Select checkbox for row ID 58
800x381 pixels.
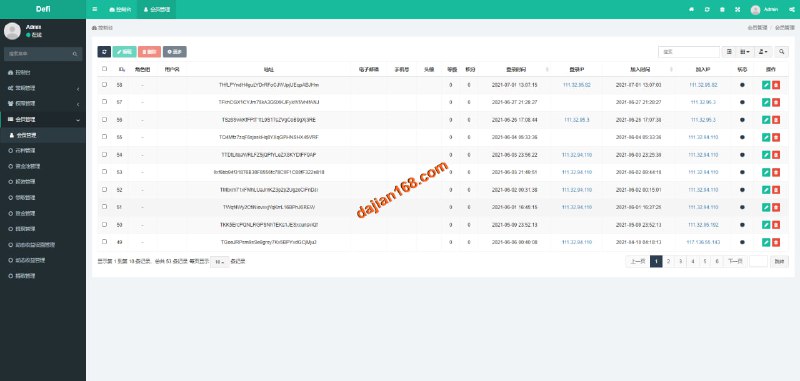click(x=105, y=85)
